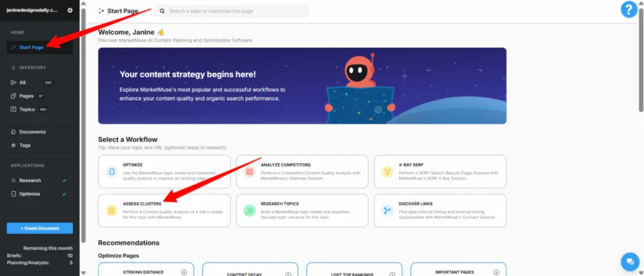Viewport: 644px width, 276px height.
Task: Click the janinedesignsdaily site name
Action: click(x=33, y=10)
